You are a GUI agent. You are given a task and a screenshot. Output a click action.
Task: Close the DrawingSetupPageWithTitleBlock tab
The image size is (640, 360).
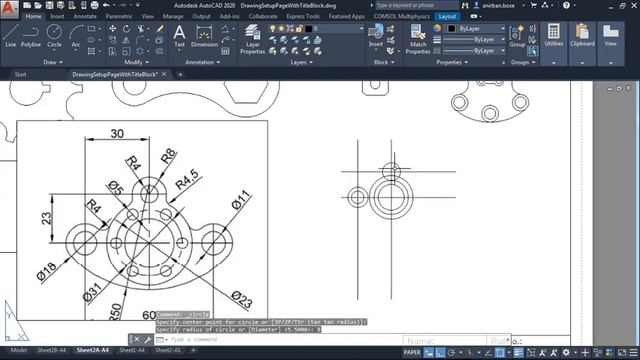(x=164, y=74)
